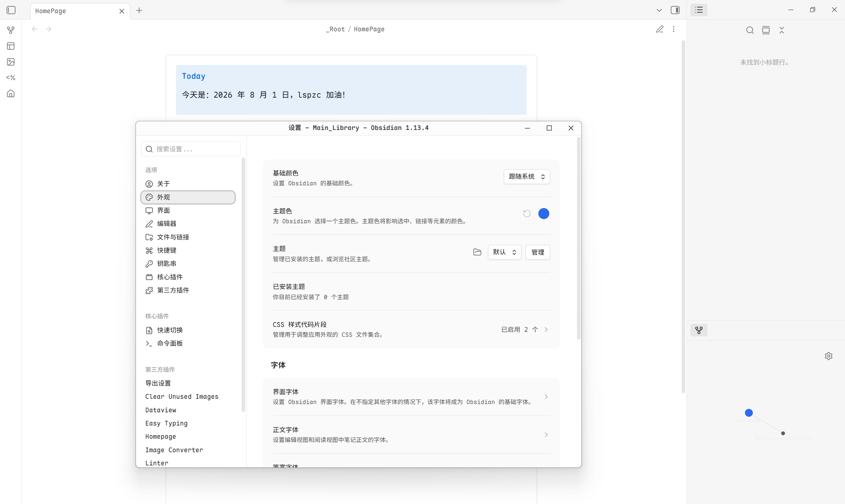The width and height of the screenshot is (845, 504).
Task: Click the 管理 themes button
Action: (x=537, y=252)
